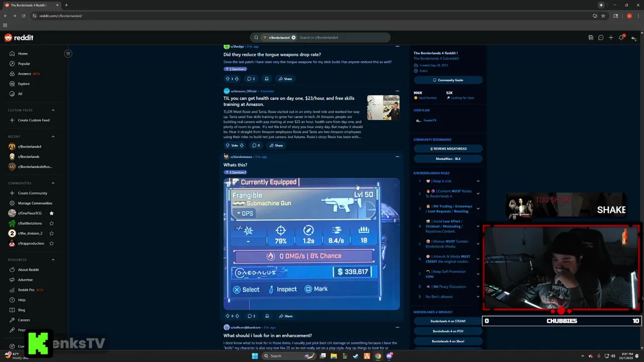This screenshot has width=644, height=362.
Task: Switch to The Borderlands 4 browser tab
Action: [30, 5]
